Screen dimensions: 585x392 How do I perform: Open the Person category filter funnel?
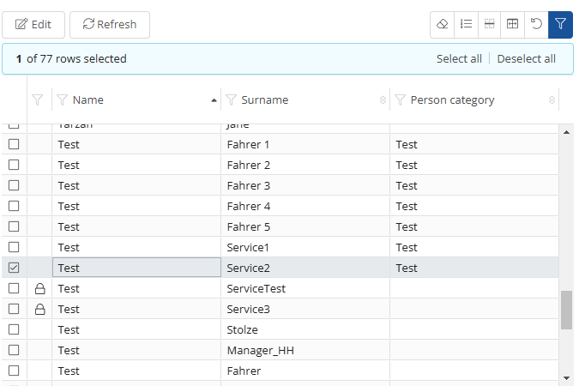(x=400, y=100)
